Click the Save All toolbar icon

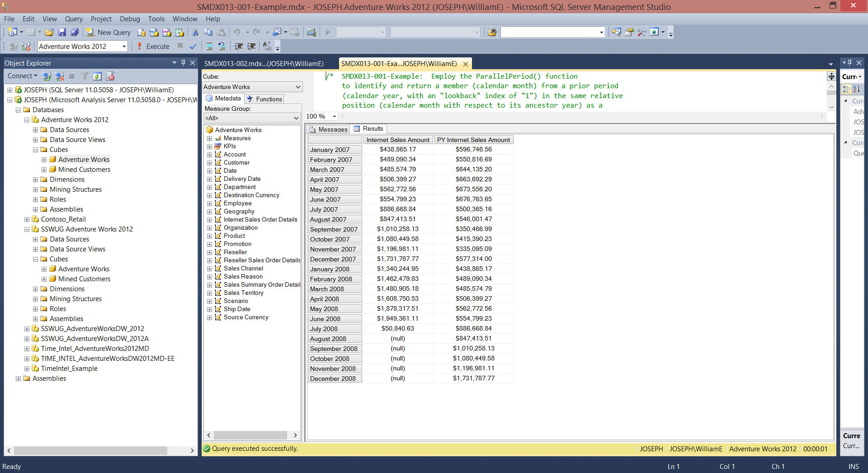(x=75, y=32)
